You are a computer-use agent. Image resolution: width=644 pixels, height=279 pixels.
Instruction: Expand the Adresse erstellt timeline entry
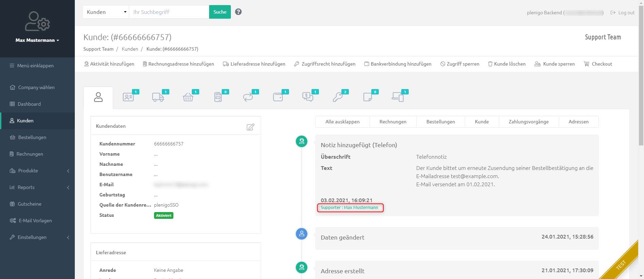pyautogui.click(x=457, y=270)
